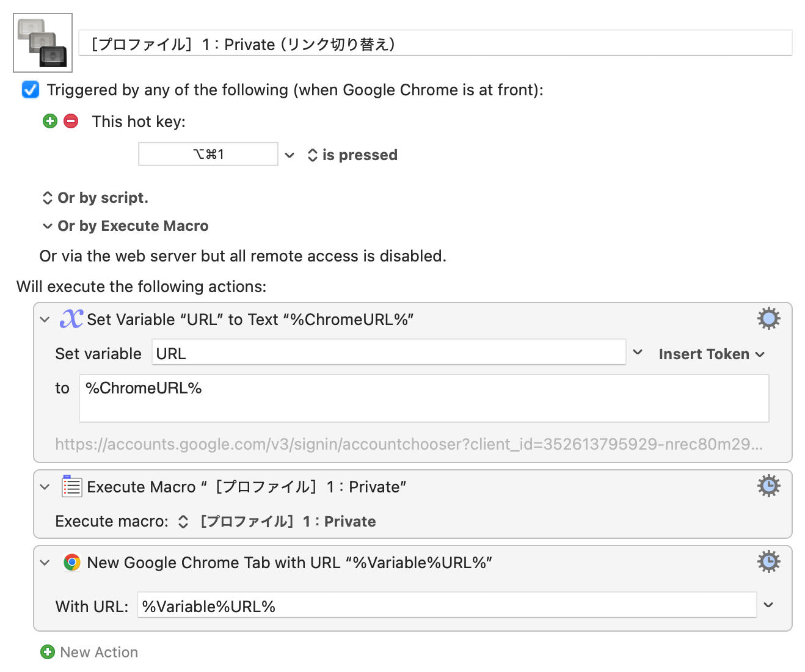Disable the macro trigger checkbox

coord(31,90)
